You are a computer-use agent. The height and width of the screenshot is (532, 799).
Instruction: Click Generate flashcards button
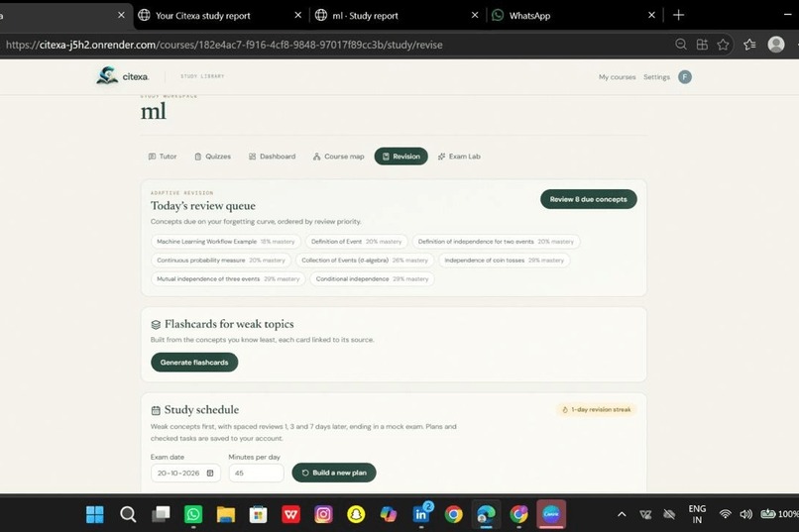coord(194,363)
